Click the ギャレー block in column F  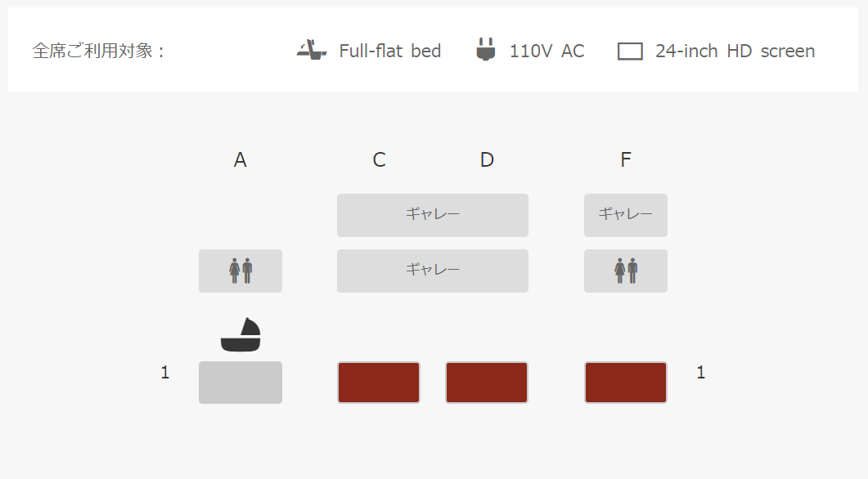[x=626, y=215]
